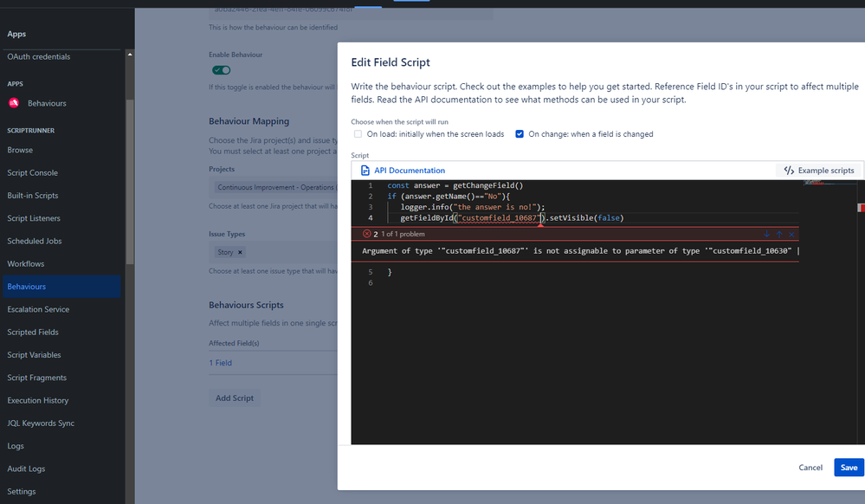Screen dimensions: 865x504
Task: Open Workflows in sidebar
Action: (25, 264)
